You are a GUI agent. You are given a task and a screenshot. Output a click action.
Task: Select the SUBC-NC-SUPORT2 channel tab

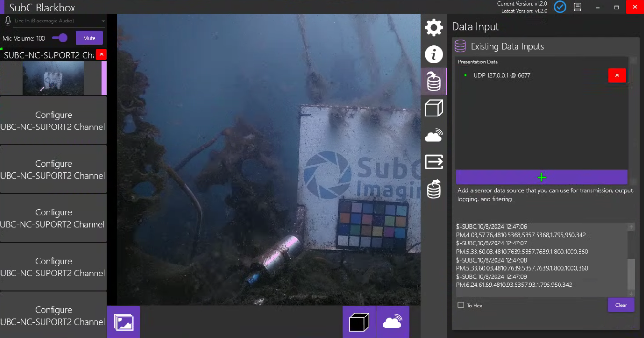tap(48, 55)
